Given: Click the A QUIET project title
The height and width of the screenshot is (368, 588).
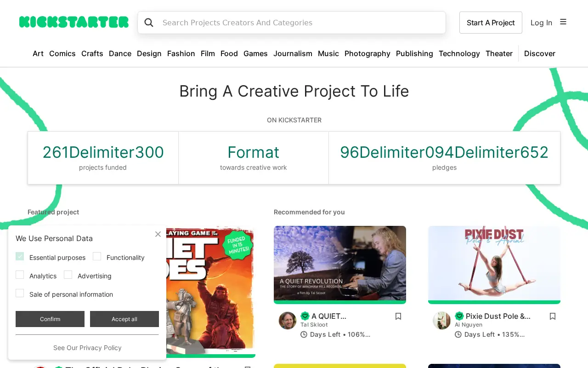Looking at the screenshot, I should point(329,316).
